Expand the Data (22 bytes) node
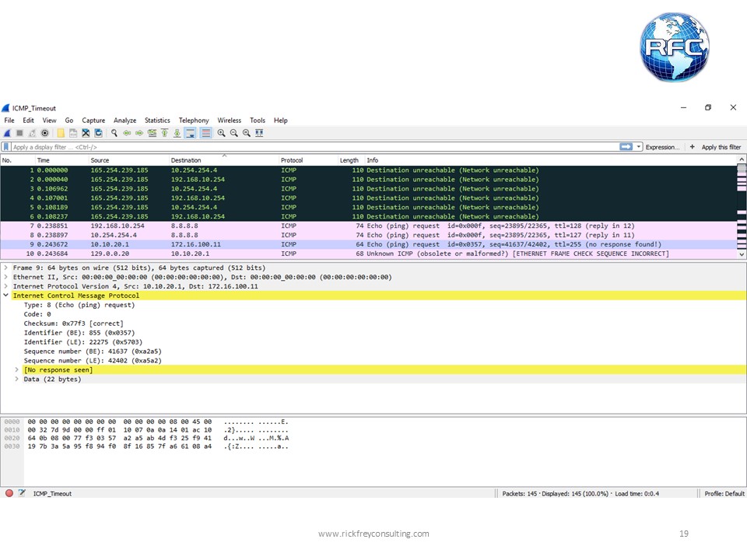747x560 pixels. click(16, 380)
